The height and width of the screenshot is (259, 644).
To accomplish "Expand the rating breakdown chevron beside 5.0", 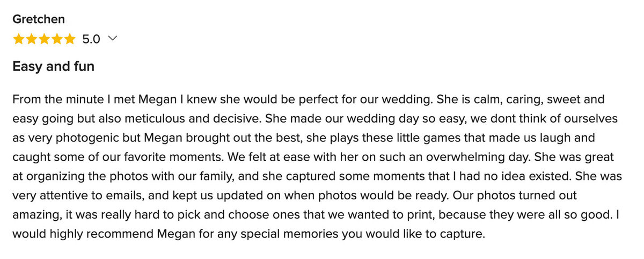I will point(112,39).
